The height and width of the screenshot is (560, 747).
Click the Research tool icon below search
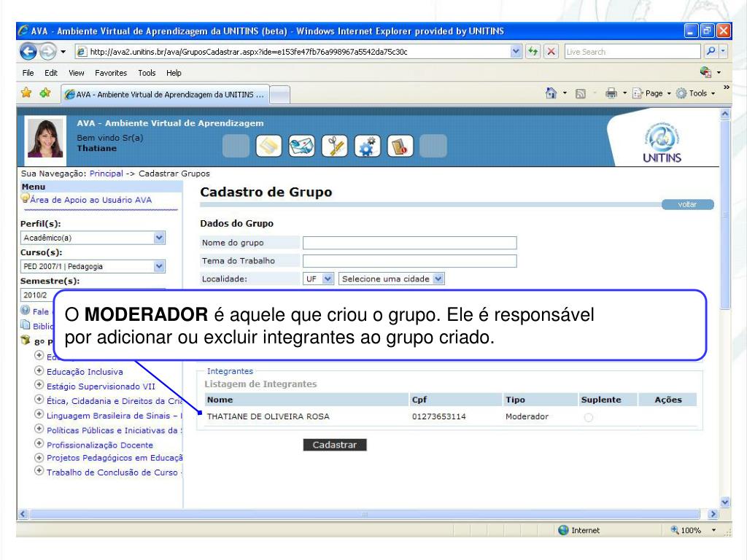(x=705, y=72)
